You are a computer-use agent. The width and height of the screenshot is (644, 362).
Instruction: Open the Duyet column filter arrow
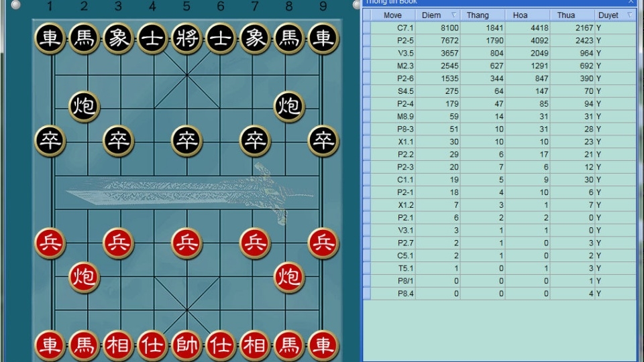click(630, 15)
